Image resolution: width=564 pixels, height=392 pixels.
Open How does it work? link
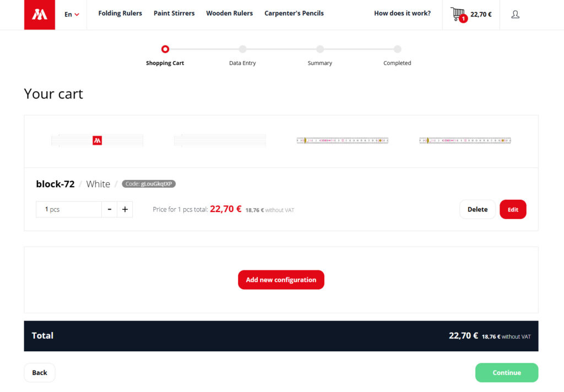click(402, 13)
